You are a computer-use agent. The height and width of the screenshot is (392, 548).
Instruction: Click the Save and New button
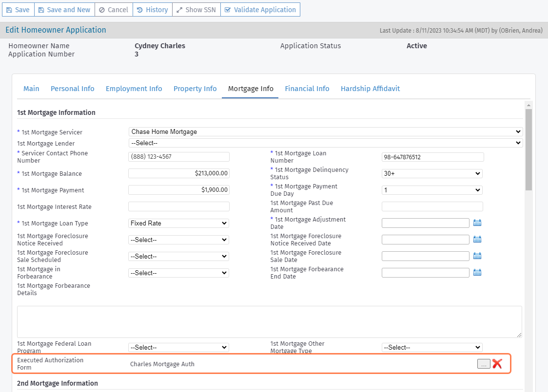[x=64, y=9]
